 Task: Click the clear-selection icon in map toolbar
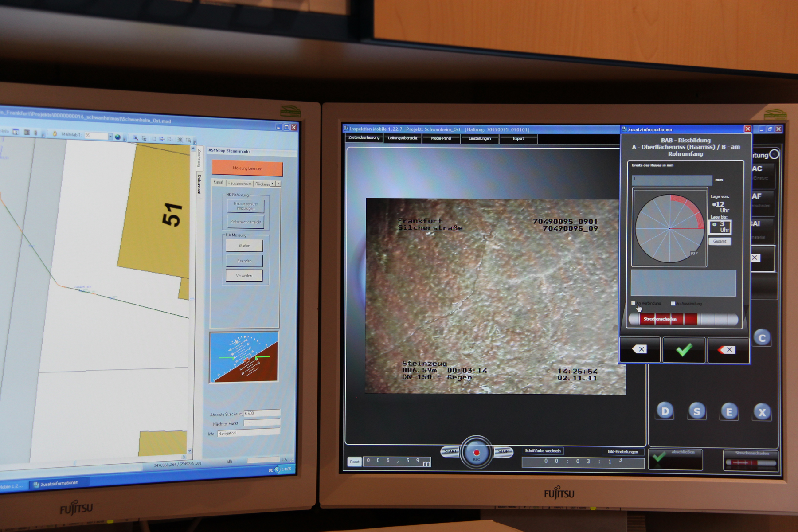coord(144,138)
